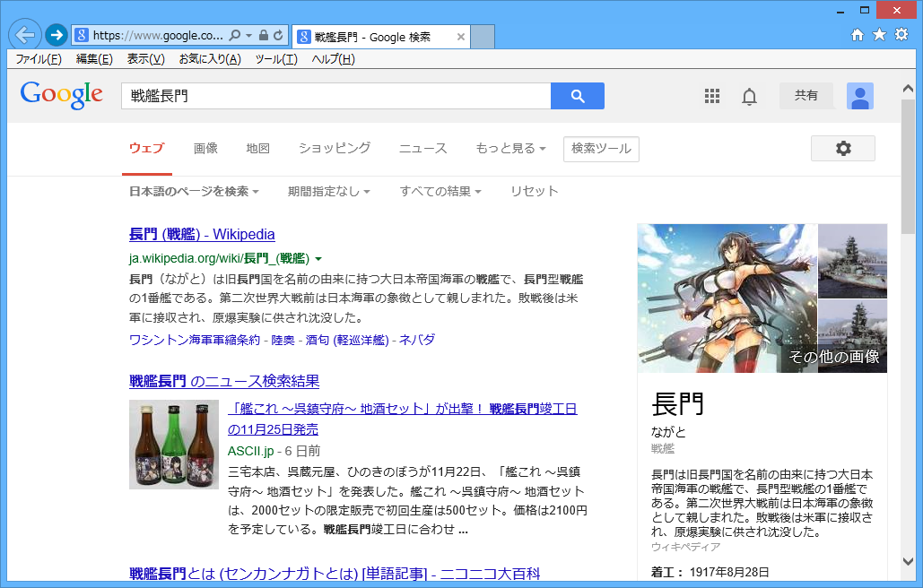Open the 陸奥 sitelink
Image resolution: width=923 pixels, height=588 pixels.
click(x=283, y=340)
